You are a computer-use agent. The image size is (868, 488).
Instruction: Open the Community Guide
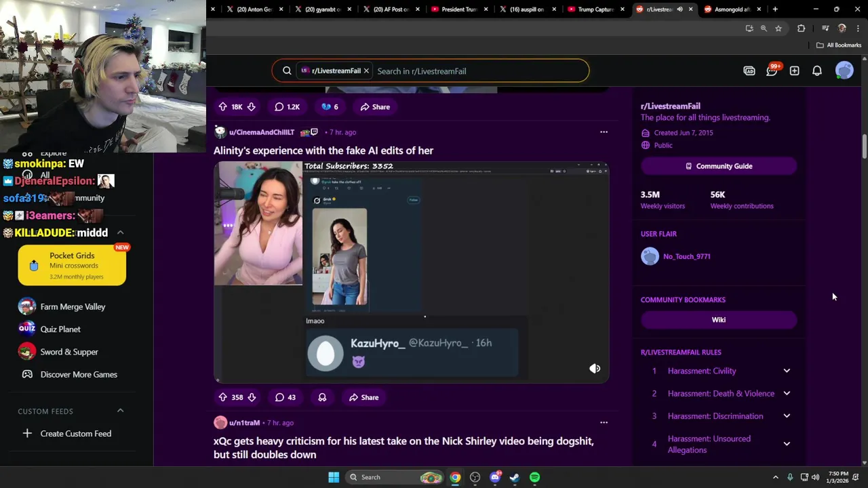pos(718,166)
